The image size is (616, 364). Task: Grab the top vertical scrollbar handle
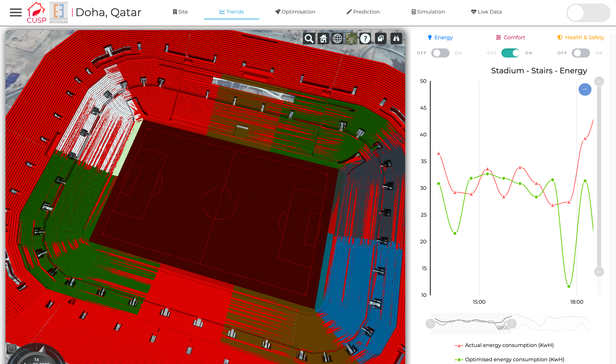[x=599, y=81]
